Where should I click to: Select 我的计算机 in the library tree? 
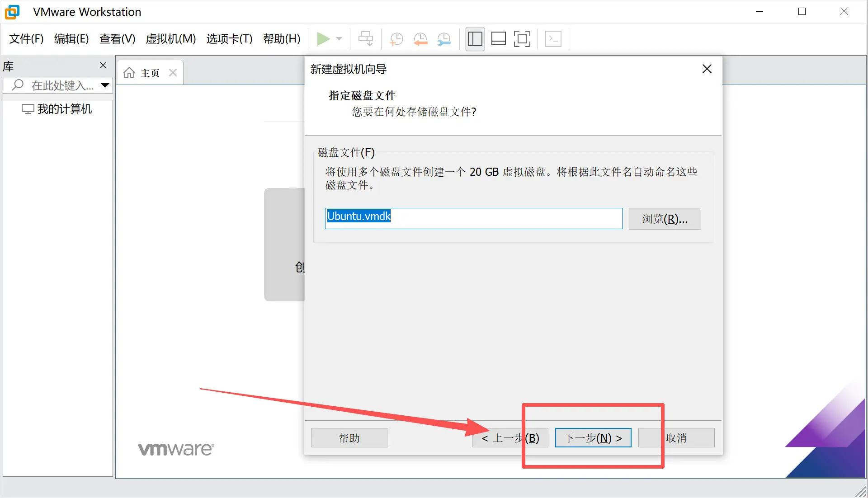(57, 109)
